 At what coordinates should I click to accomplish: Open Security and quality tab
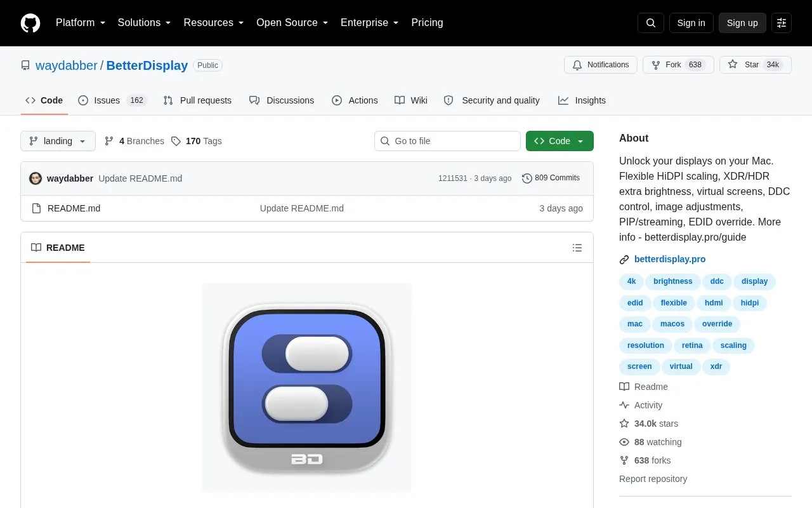(492, 100)
